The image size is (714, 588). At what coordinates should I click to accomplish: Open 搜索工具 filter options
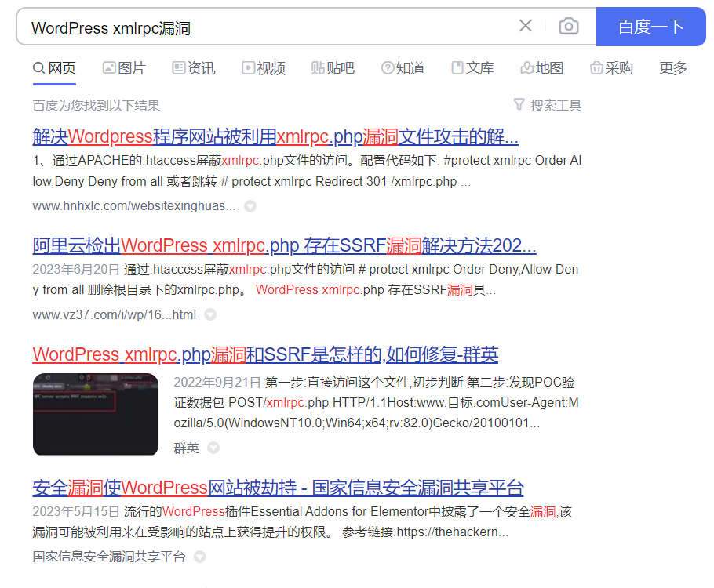(x=548, y=106)
